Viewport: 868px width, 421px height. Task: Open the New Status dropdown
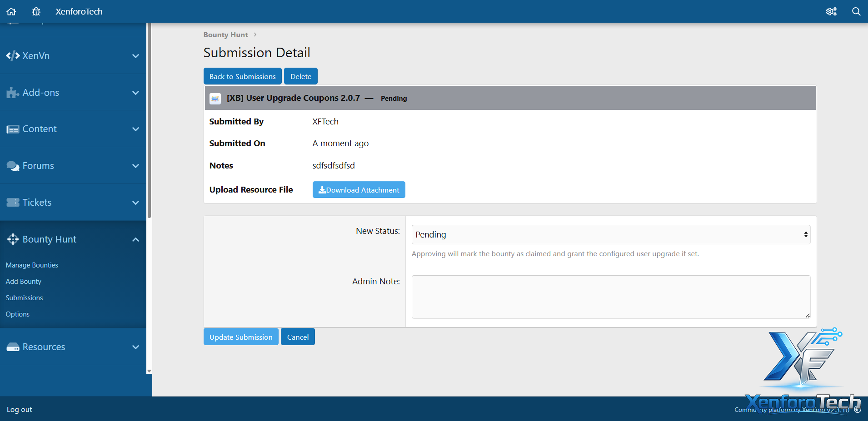(610, 235)
